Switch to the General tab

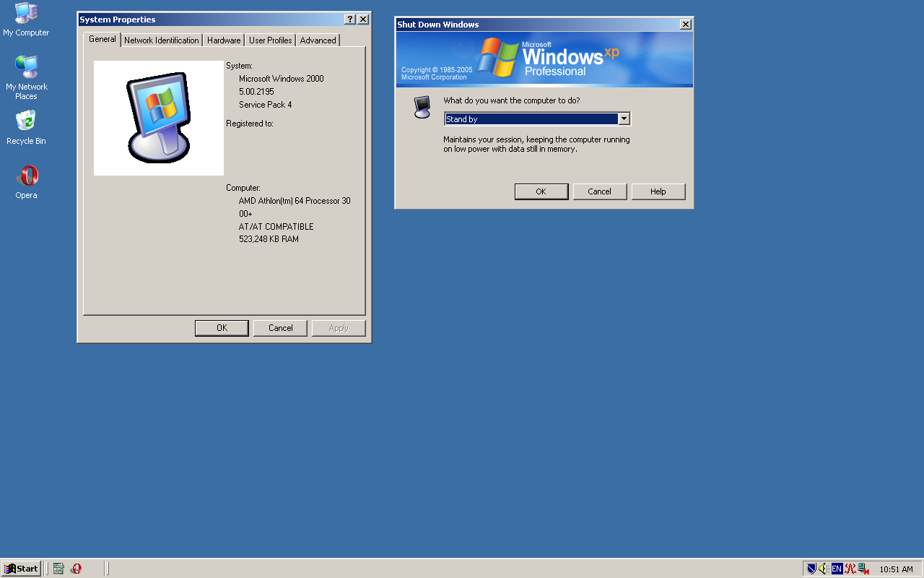[x=102, y=39]
